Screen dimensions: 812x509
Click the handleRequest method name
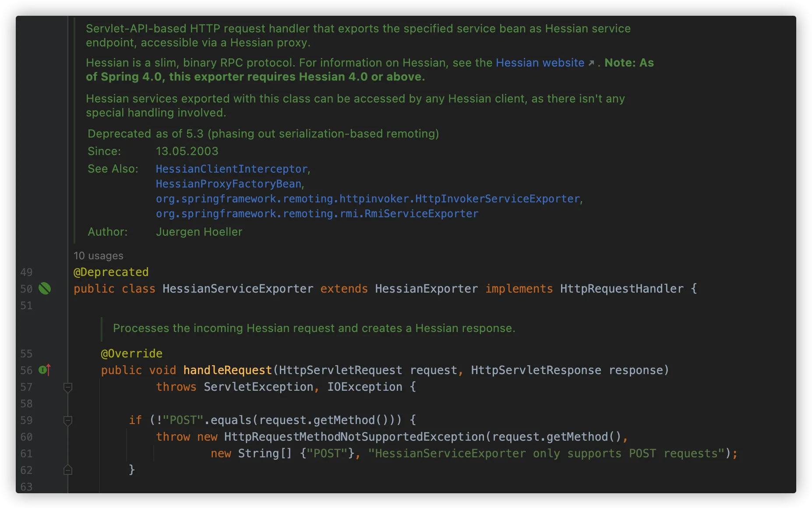tap(227, 370)
